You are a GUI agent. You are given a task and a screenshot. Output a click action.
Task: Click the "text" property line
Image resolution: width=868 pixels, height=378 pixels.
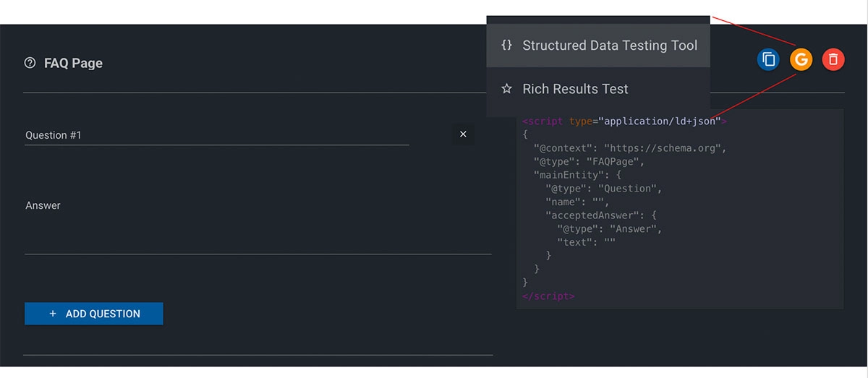tap(586, 242)
